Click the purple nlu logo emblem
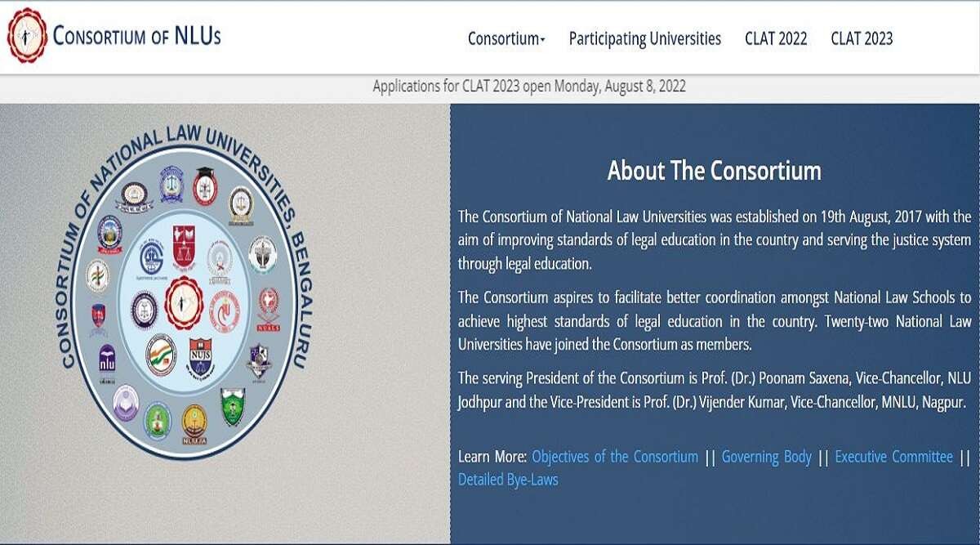This screenshot has height=545, width=980. [x=107, y=359]
